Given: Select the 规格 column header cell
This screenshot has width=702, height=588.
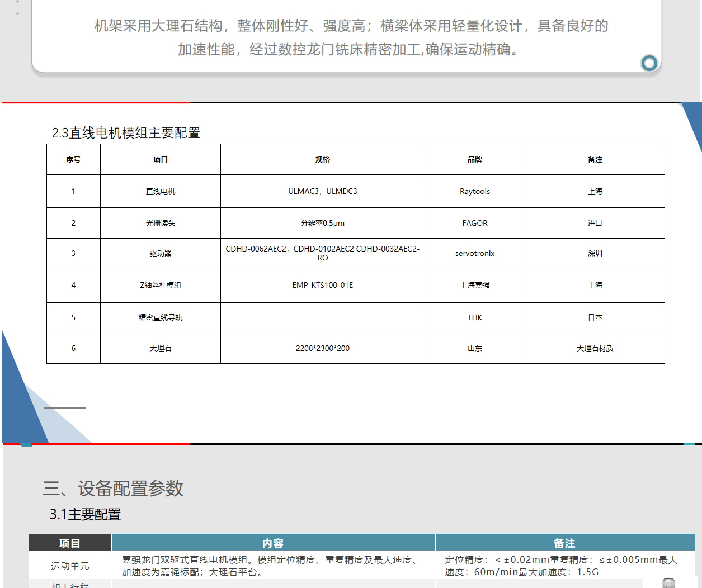Looking at the screenshot, I should pyautogui.click(x=322, y=160).
